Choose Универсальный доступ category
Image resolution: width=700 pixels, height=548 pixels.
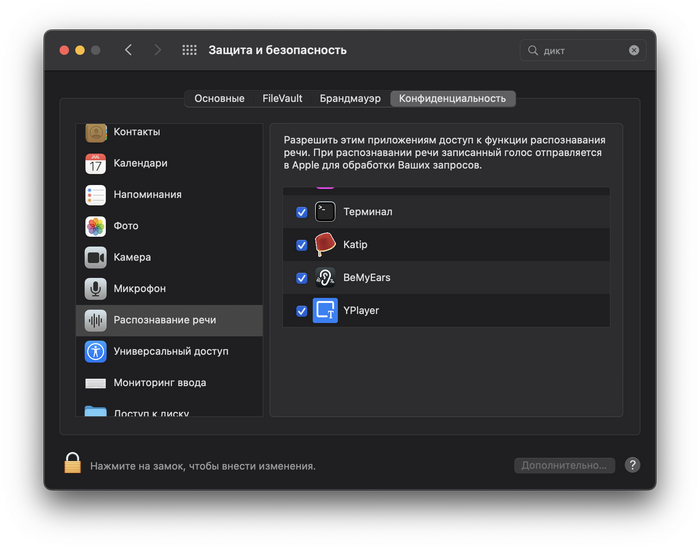[170, 351]
